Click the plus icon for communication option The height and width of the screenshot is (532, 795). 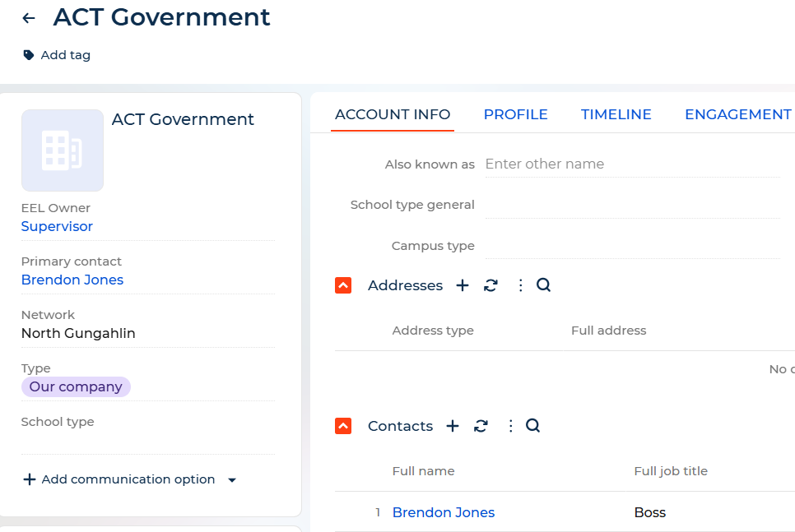30,479
